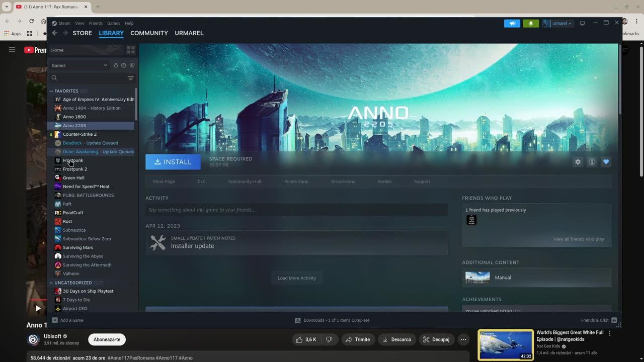Go to the COMMUNITY tab
Image resolution: width=644 pixels, height=362 pixels.
click(x=149, y=33)
